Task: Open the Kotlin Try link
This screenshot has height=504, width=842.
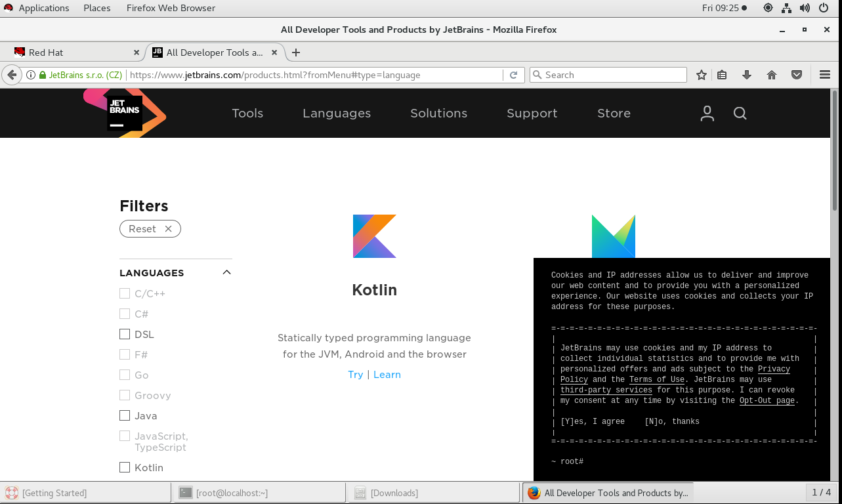Action: 356,374
